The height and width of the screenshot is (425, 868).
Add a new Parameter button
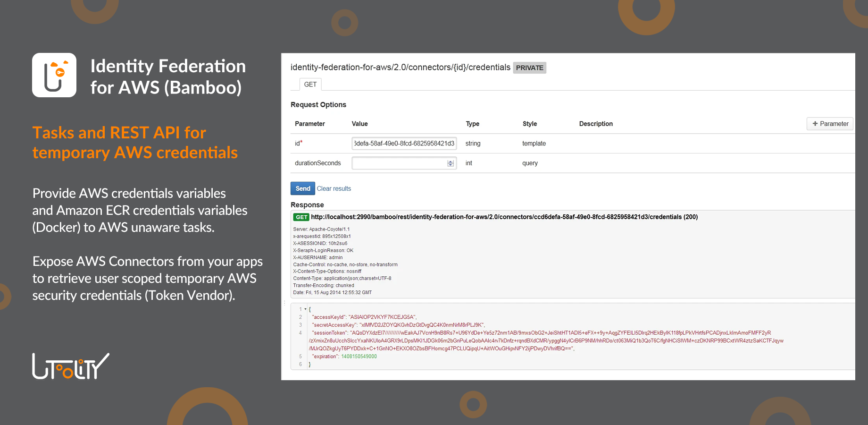click(x=830, y=124)
